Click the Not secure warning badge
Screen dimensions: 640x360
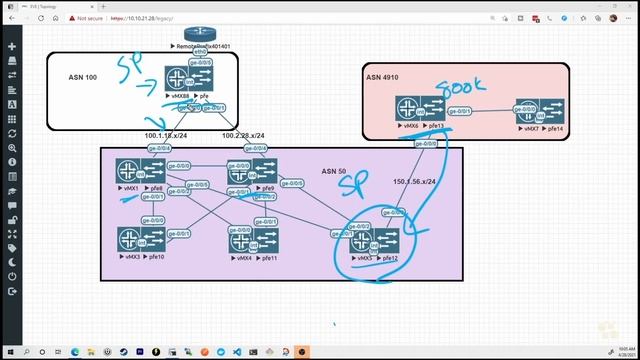(x=86, y=18)
